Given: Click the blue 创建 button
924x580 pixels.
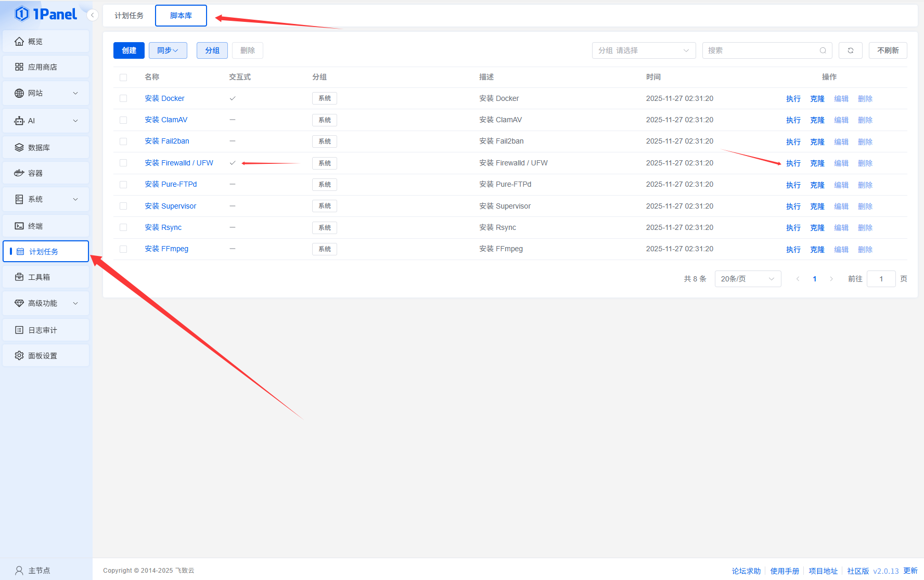Looking at the screenshot, I should (x=129, y=50).
